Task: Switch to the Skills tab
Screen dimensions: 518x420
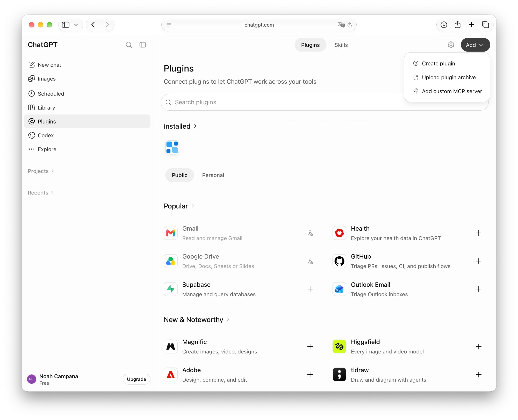Action: [x=341, y=45]
